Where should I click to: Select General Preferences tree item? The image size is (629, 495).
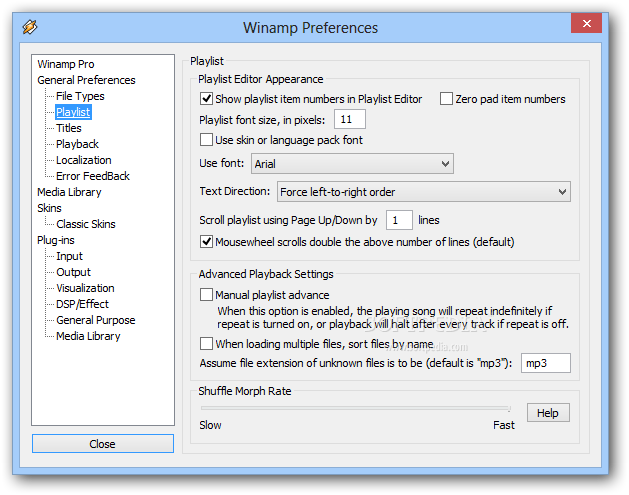[86, 80]
